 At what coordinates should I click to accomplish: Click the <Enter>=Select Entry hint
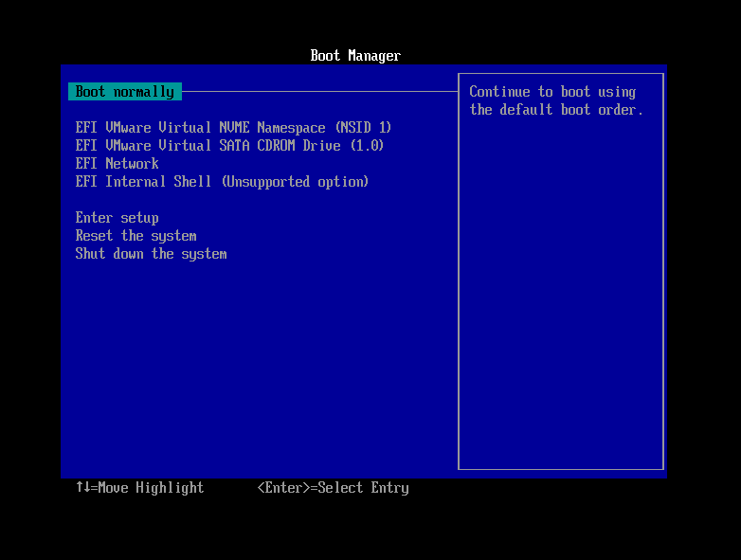tap(333, 488)
